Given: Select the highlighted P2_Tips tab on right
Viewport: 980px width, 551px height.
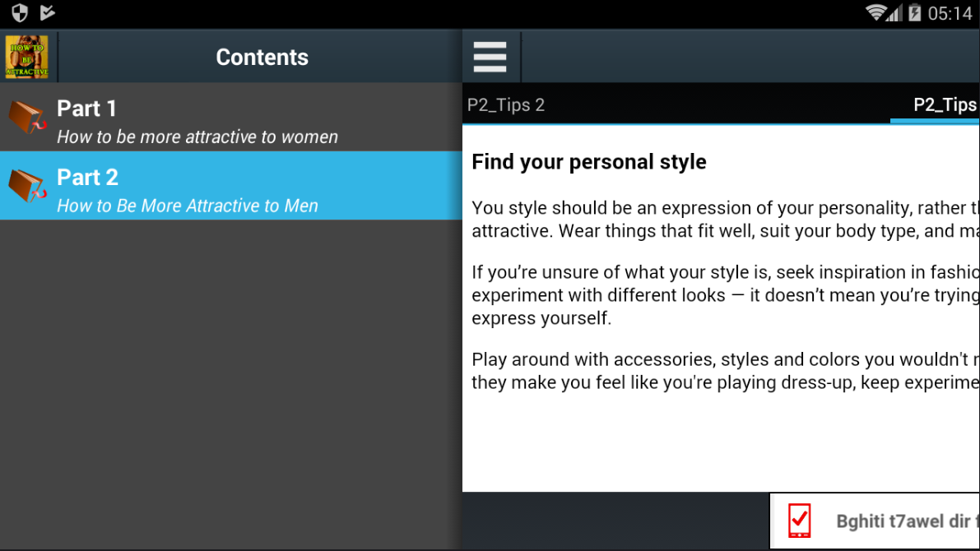Looking at the screenshot, I should tap(944, 104).
